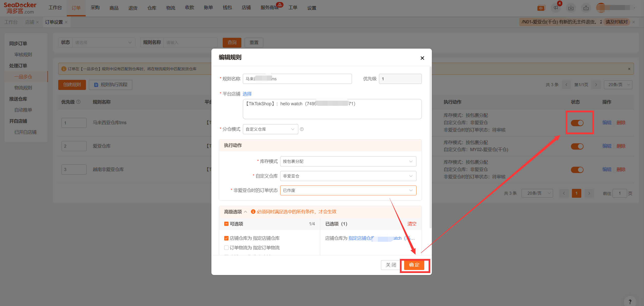Click the announcement megaphone icon
The image size is (644, 306).
[x=556, y=8]
